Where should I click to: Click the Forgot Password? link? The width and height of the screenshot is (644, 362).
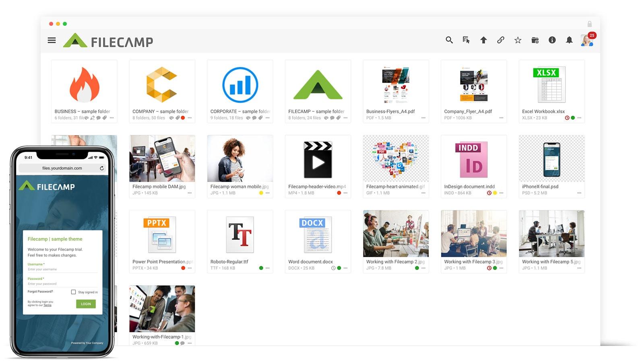click(40, 292)
